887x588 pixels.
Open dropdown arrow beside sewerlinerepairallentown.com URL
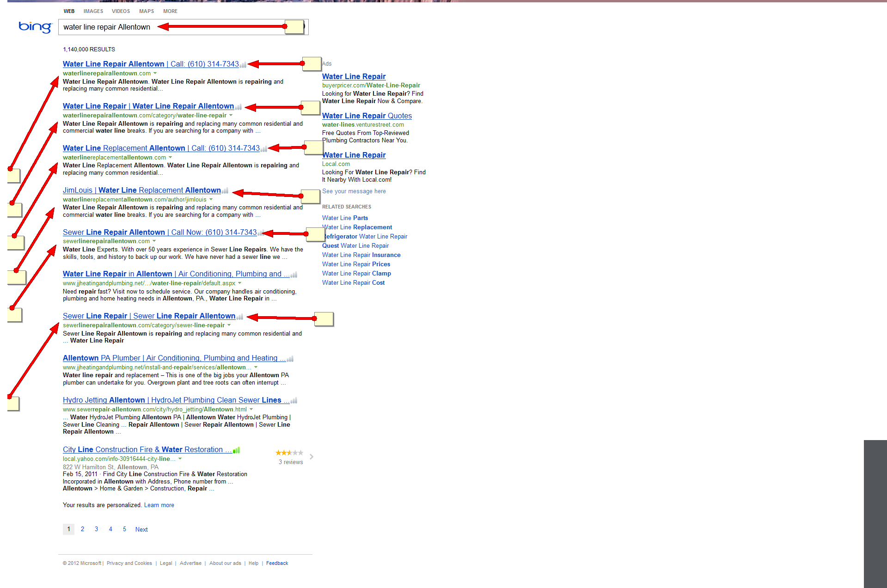(x=154, y=241)
